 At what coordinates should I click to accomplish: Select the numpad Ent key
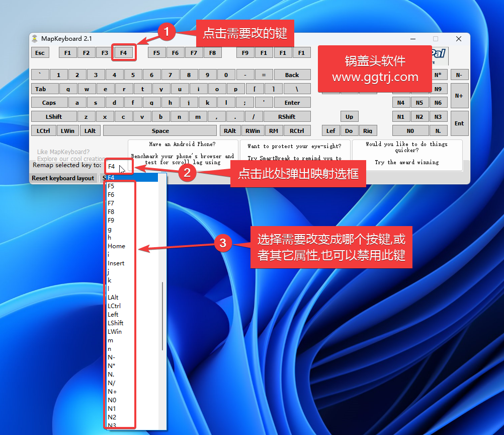(x=459, y=123)
